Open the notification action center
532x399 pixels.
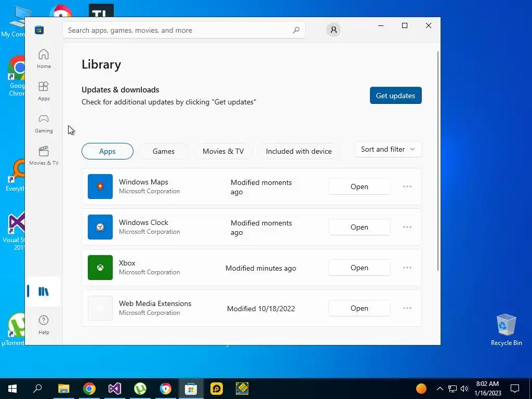(515, 389)
